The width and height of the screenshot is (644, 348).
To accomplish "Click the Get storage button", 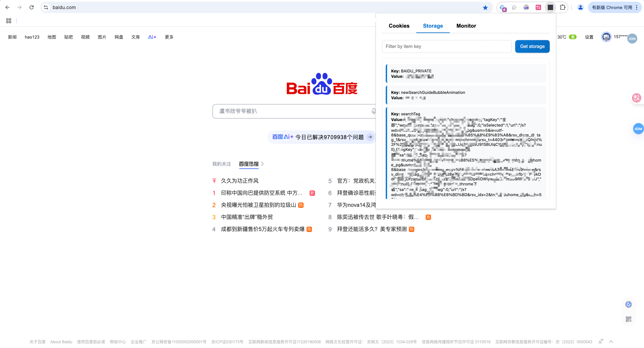I will 532,46.
